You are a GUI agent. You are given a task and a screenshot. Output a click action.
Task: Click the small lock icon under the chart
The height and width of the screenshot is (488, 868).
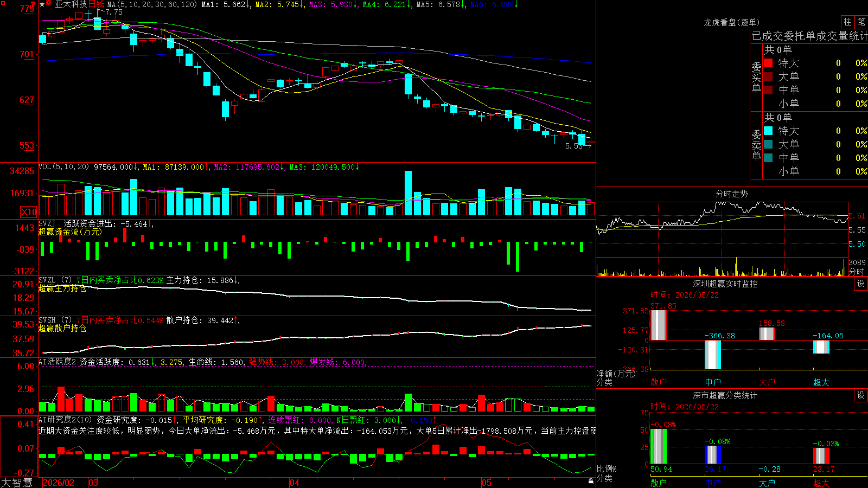click(591, 481)
